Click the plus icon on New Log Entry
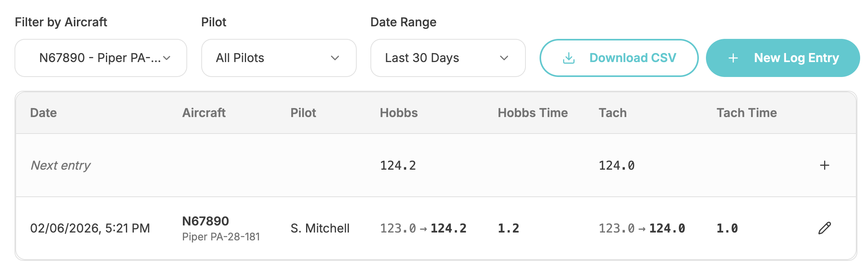 [x=733, y=58]
